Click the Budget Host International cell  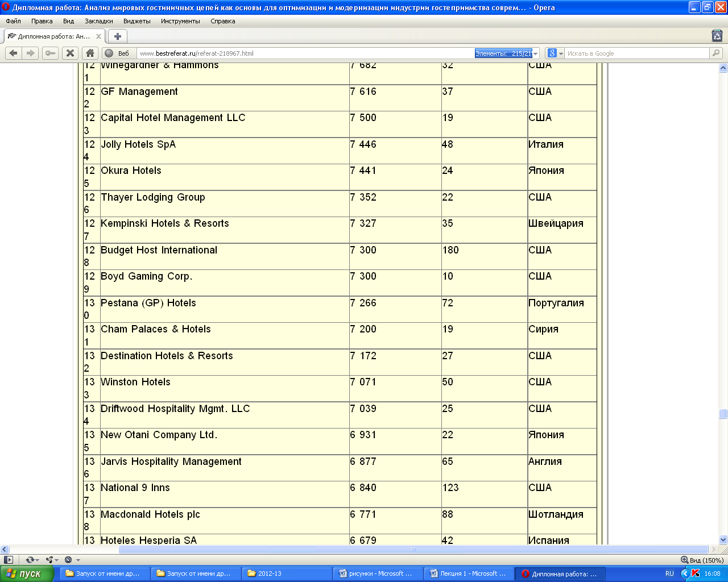(225, 256)
